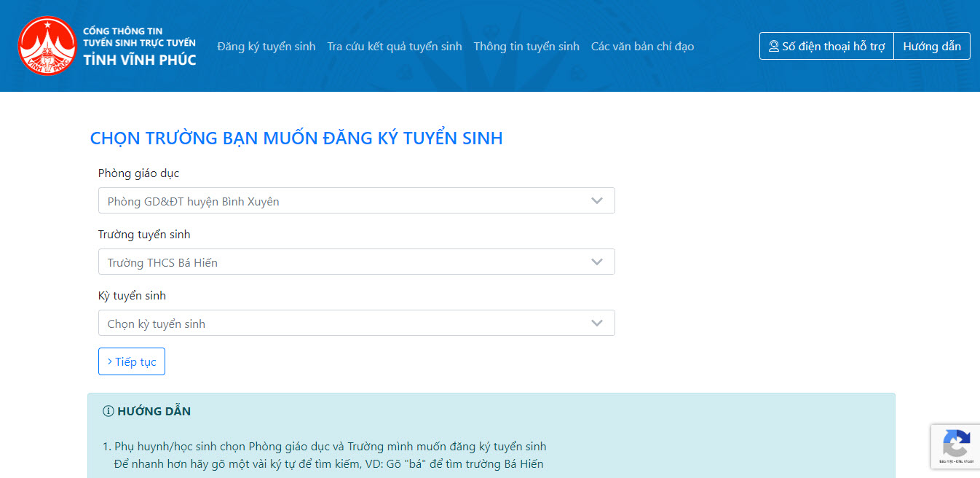980x478 pixels.
Task: Click the info icon beside HƯỚNG DẪN
Action: (x=108, y=411)
